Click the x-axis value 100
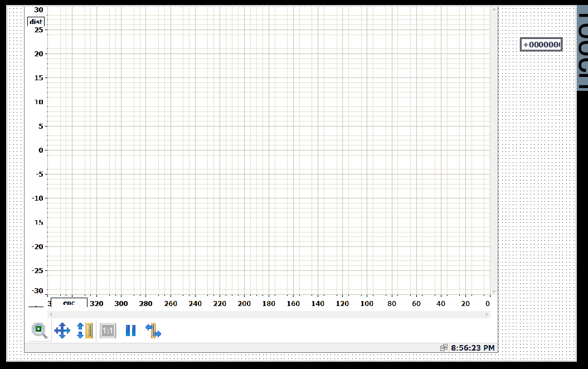Image resolution: width=588 pixels, height=369 pixels. [367, 304]
